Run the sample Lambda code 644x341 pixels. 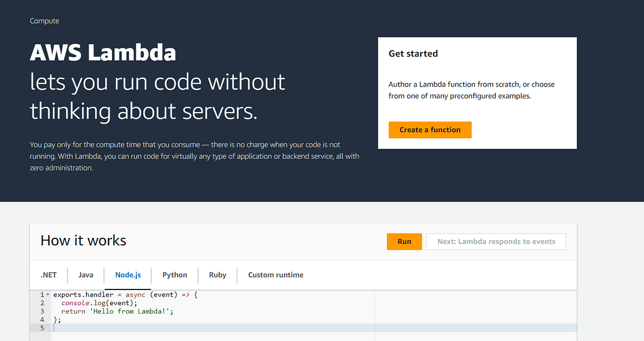[404, 242]
